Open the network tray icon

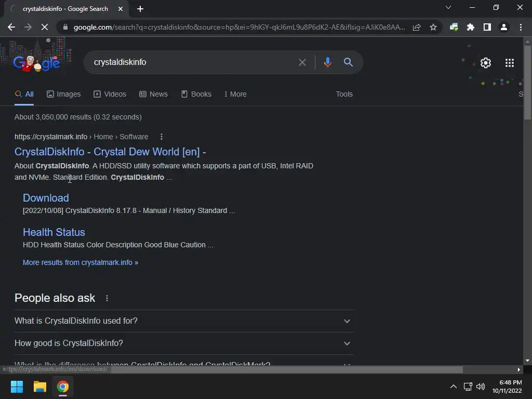pos(468,387)
